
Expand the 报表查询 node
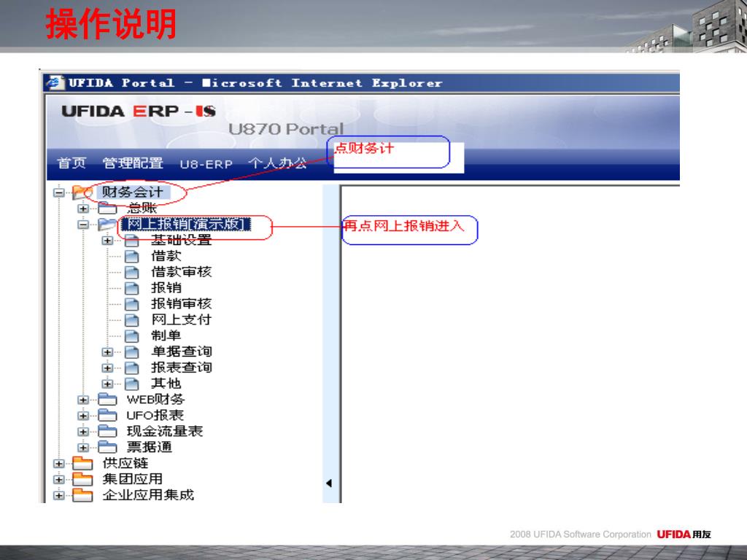pos(107,368)
